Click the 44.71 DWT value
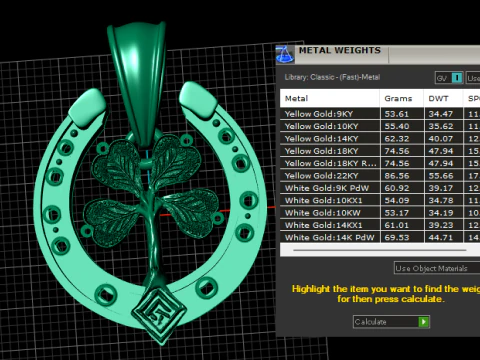This screenshot has height=360, width=480. pyautogui.click(x=441, y=237)
